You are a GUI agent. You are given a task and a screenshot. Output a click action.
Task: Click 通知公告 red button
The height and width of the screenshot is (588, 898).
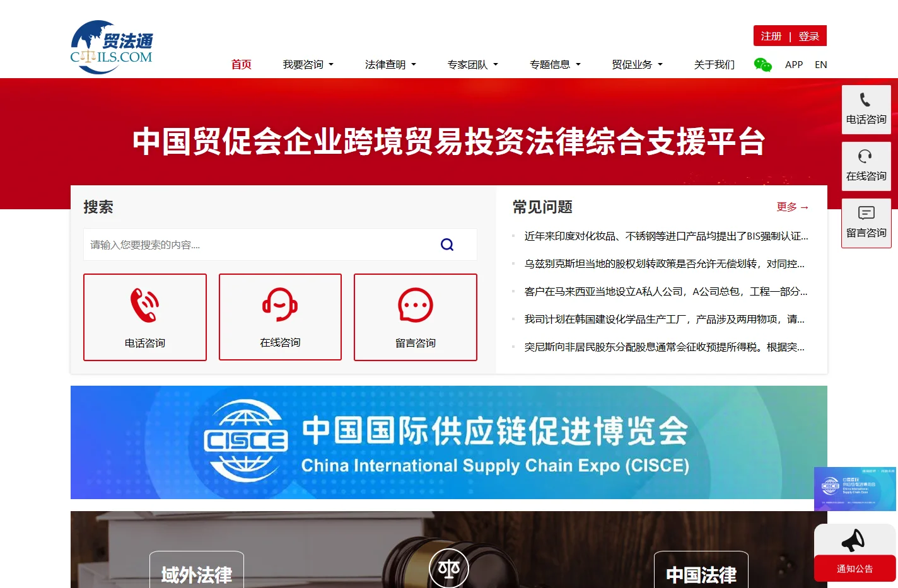(x=855, y=568)
